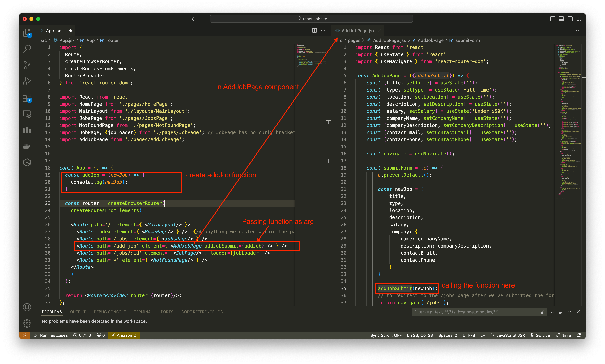Open the Docker whale view

pyautogui.click(x=27, y=146)
